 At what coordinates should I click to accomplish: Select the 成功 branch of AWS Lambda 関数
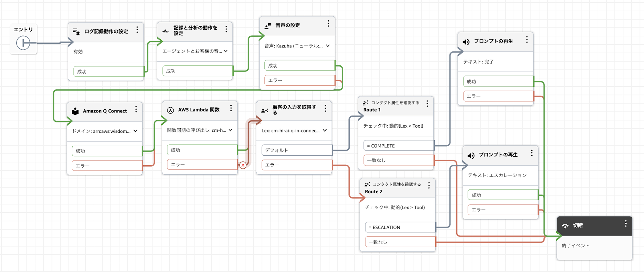[202, 150]
